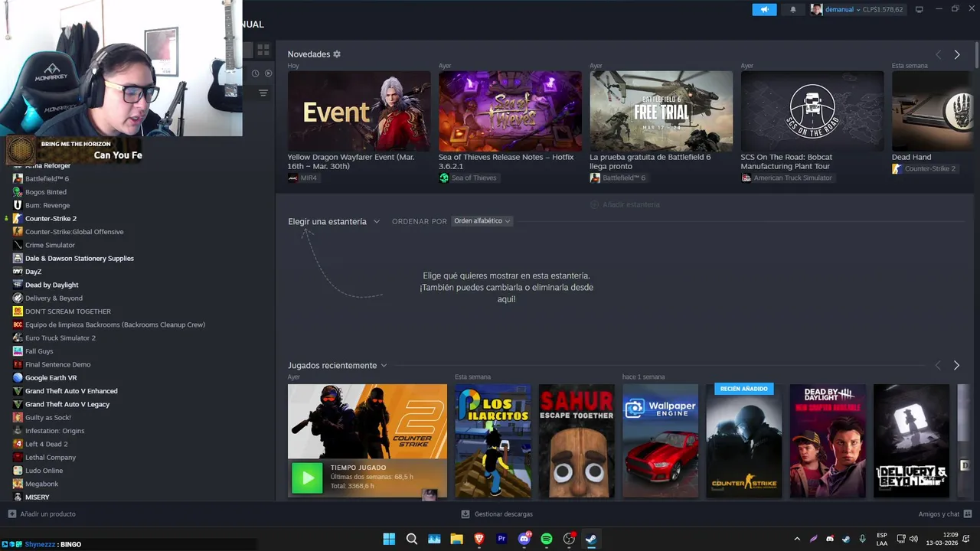Open collections grid view icon

[263, 50]
